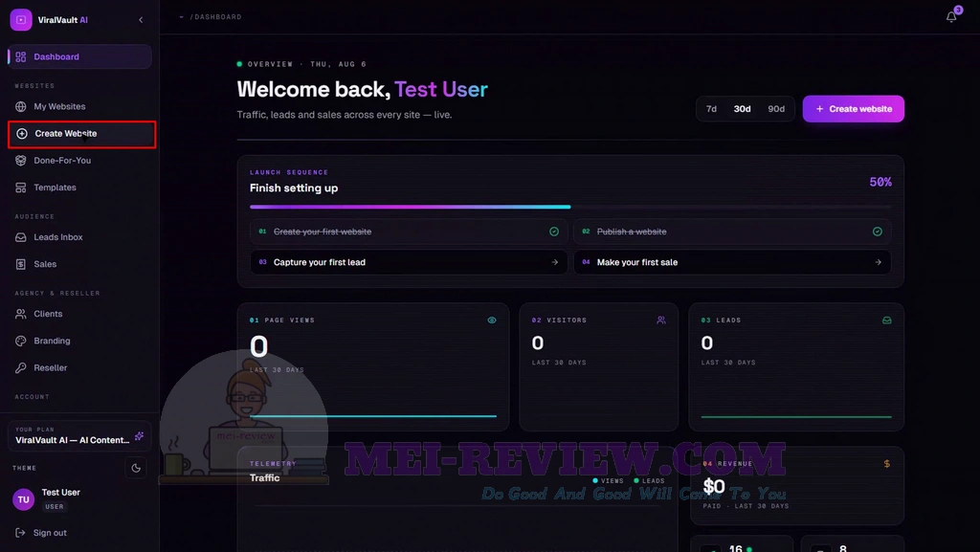The width and height of the screenshot is (980, 552).
Task: Open the Dashboard sidebar item
Action: [79, 56]
